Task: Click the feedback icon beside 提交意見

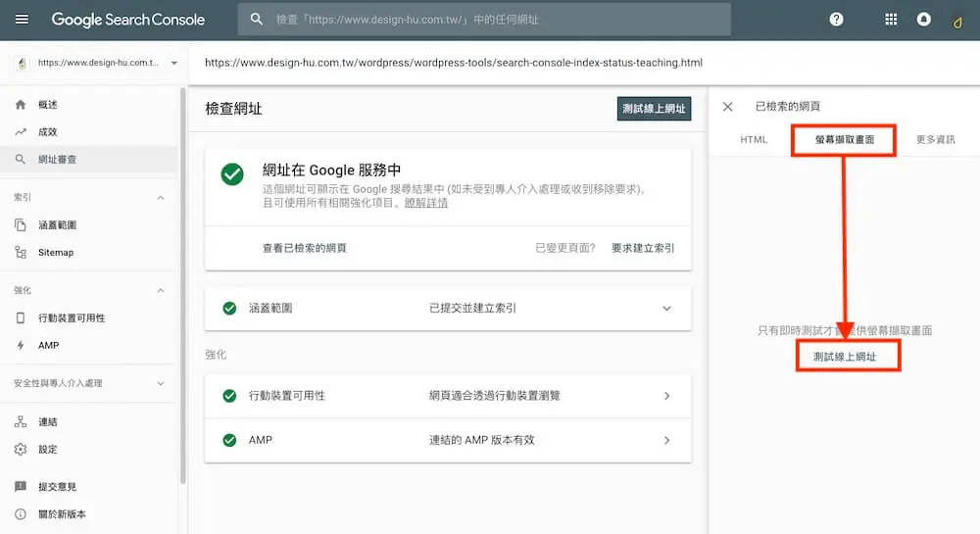Action: (x=21, y=487)
